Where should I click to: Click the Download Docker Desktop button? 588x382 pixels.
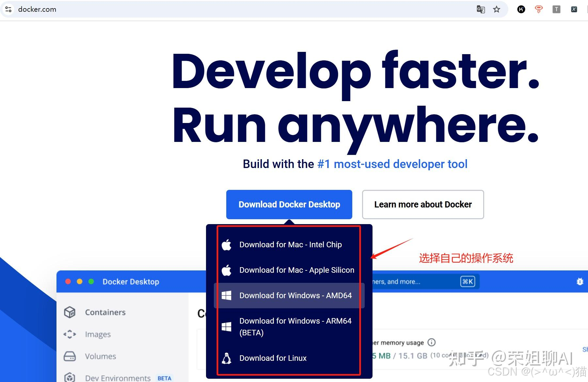289,205
